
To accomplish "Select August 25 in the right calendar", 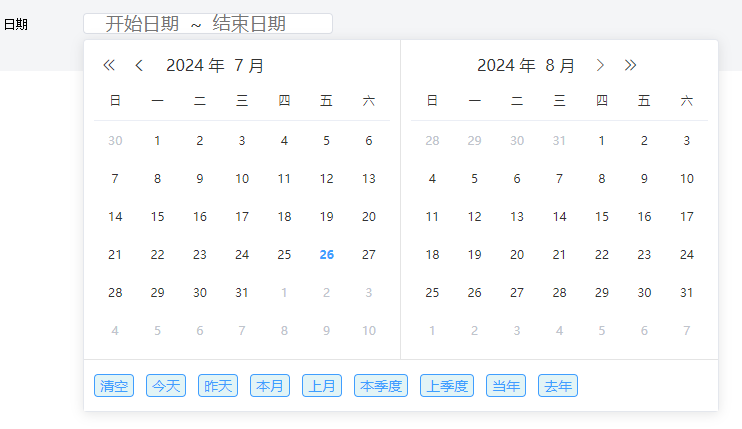I will [432, 292].
